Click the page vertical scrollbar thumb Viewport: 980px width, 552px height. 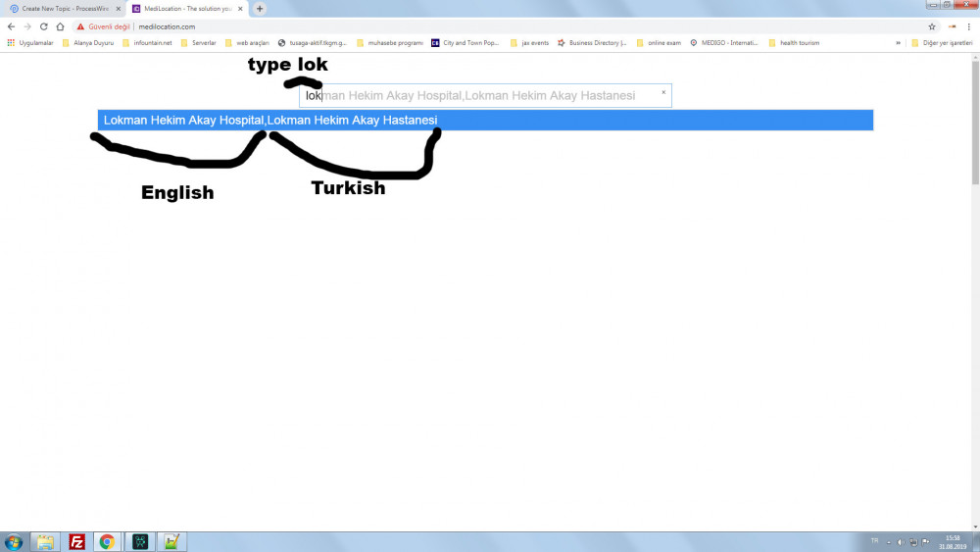click(976, 124)
